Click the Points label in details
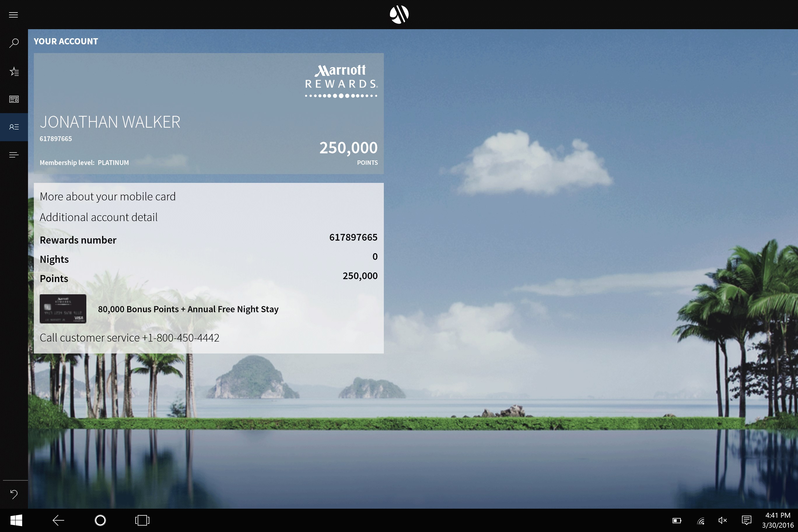The image size is (798, 532). tap(54, 279)
